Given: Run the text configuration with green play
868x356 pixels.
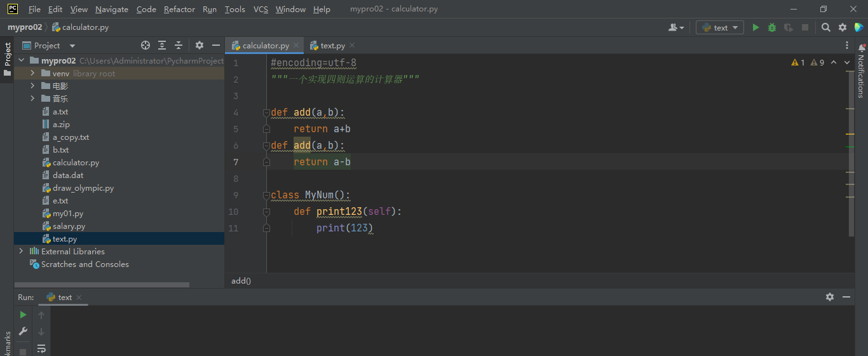Looking at the screenshot, I should point(756,27).
